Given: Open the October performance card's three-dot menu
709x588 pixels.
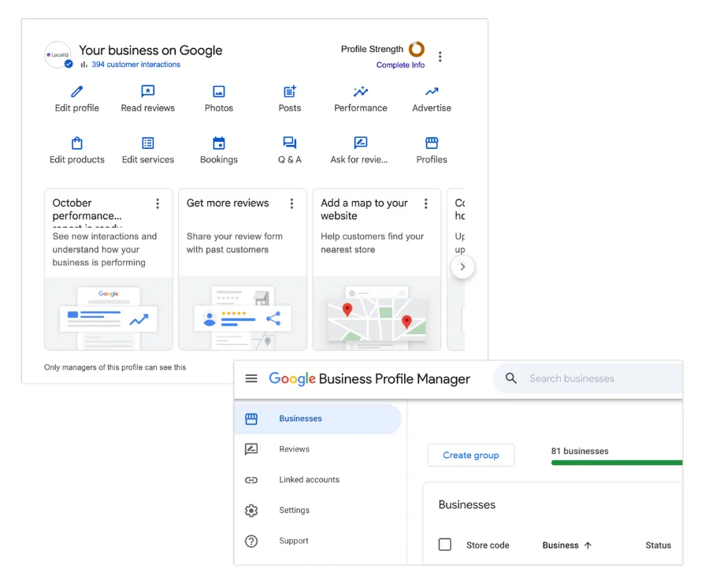Looking at the screenshot, I should (x=158, y=203).
